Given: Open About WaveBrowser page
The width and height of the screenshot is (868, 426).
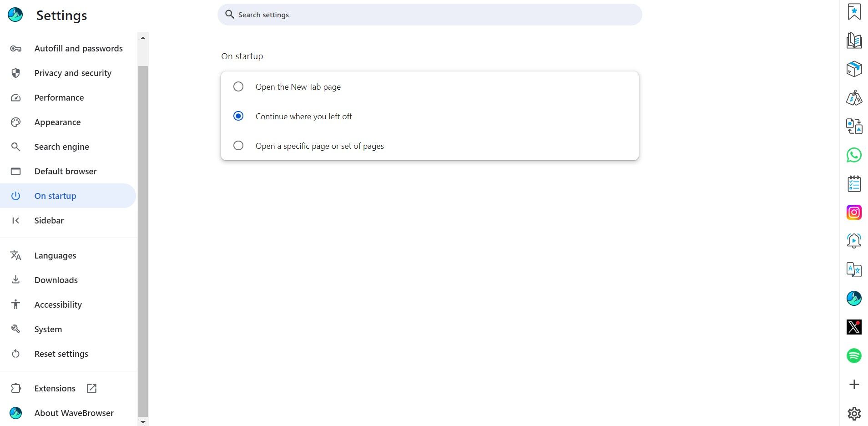Looking at the screenshot, I should pyautogui.click(x=74, y=413).
